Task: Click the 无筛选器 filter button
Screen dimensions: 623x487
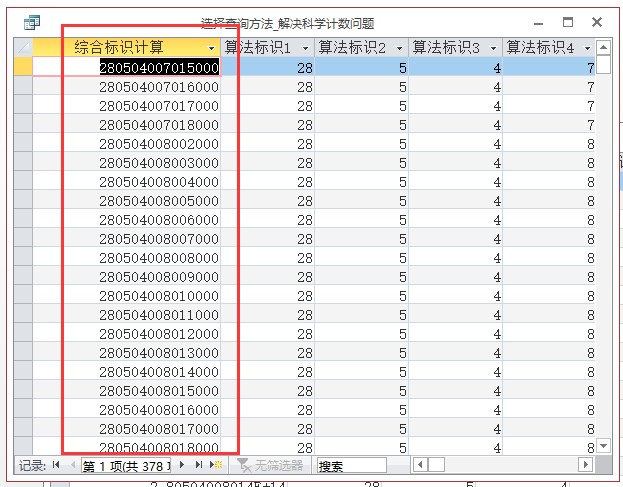Action: point(270,465)
